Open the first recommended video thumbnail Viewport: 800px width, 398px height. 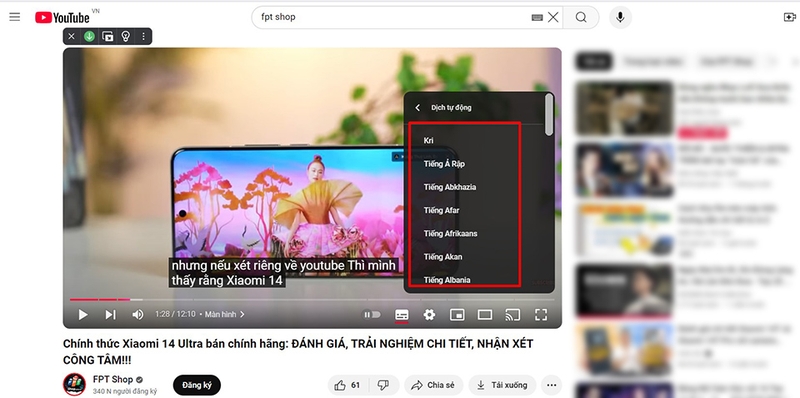click(624, 108)
